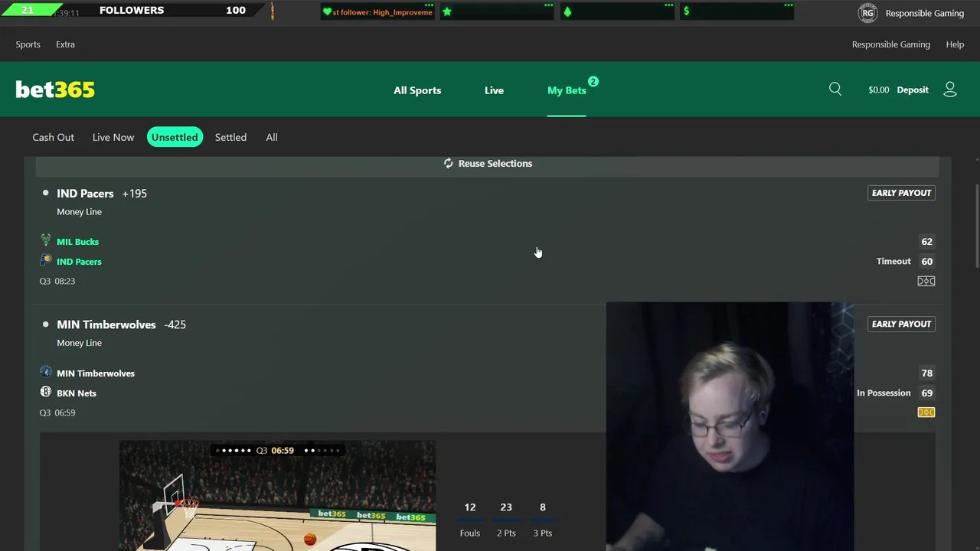Click the Money Line label under MIN Timberwolves
The width and height of the screenshot is (980, 551).
click(79, 343)
